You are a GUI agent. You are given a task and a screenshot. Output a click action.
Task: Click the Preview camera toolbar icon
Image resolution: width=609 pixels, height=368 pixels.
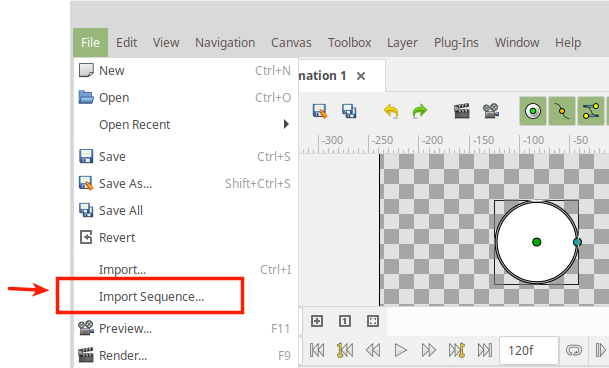(x=491, y=111)
